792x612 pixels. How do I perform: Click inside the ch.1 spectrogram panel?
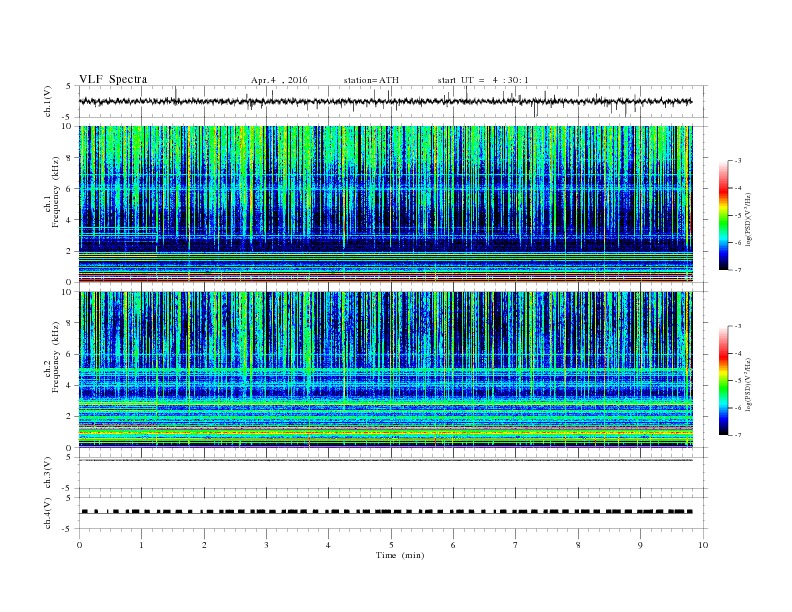click(386, 204)
